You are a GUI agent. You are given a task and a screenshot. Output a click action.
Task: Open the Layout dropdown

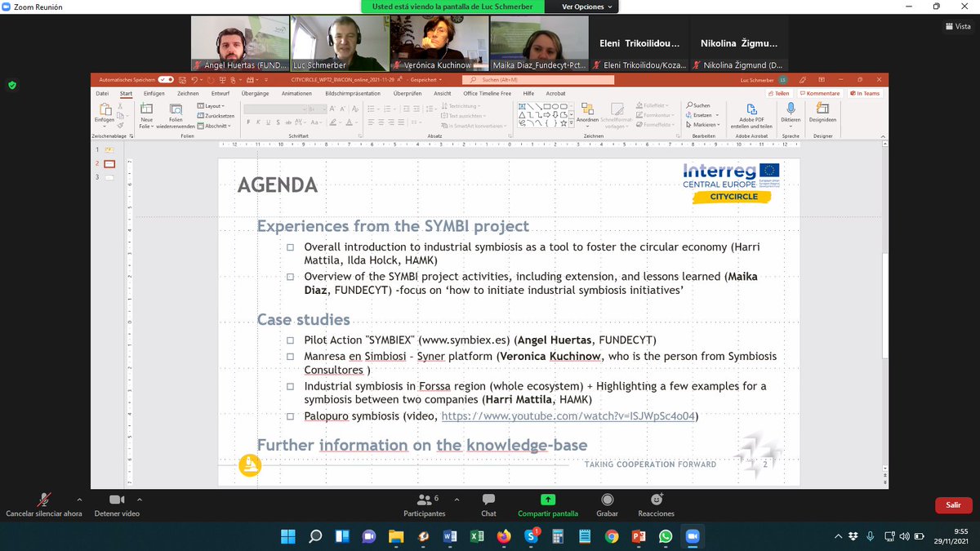click(x=211, y=106)
